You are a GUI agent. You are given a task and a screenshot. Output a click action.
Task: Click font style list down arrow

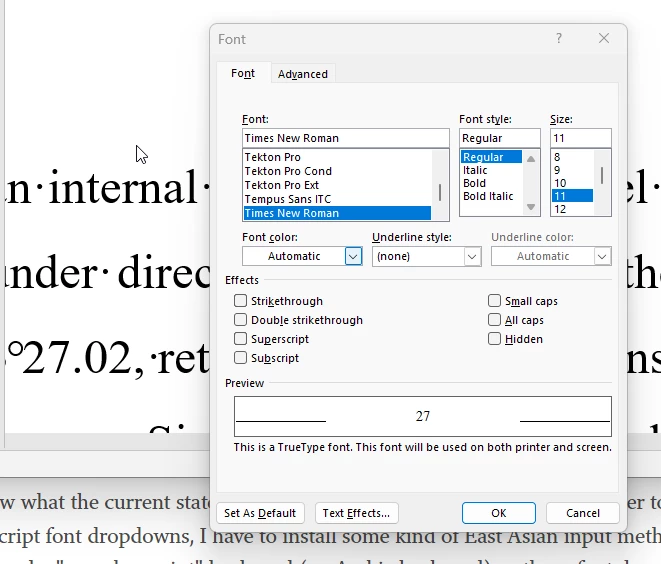(x=531, y=207)
